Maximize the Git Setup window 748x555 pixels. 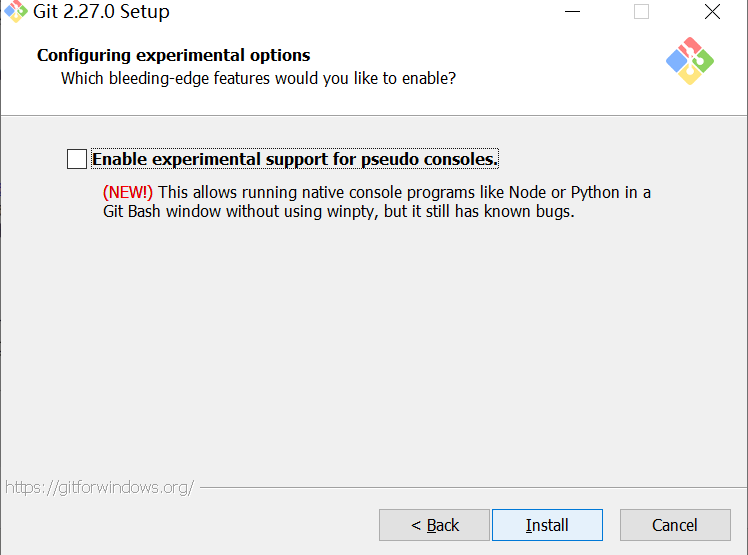click(642, 12)
